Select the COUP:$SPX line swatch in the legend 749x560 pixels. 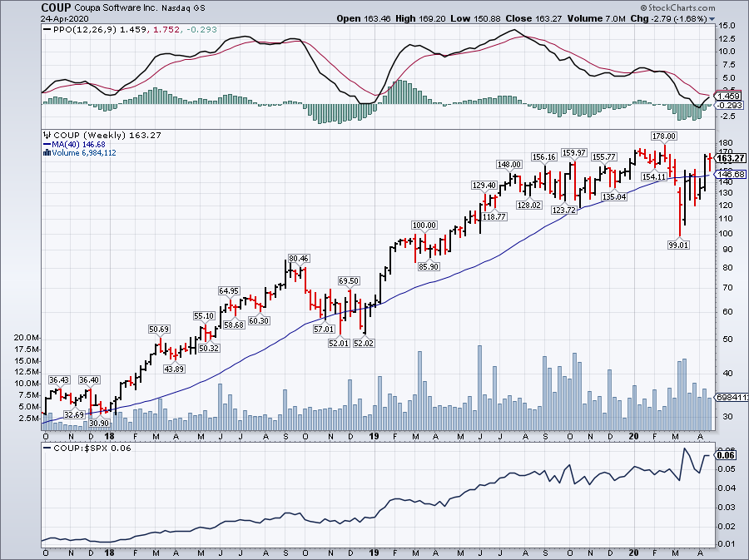pos(47,448)
